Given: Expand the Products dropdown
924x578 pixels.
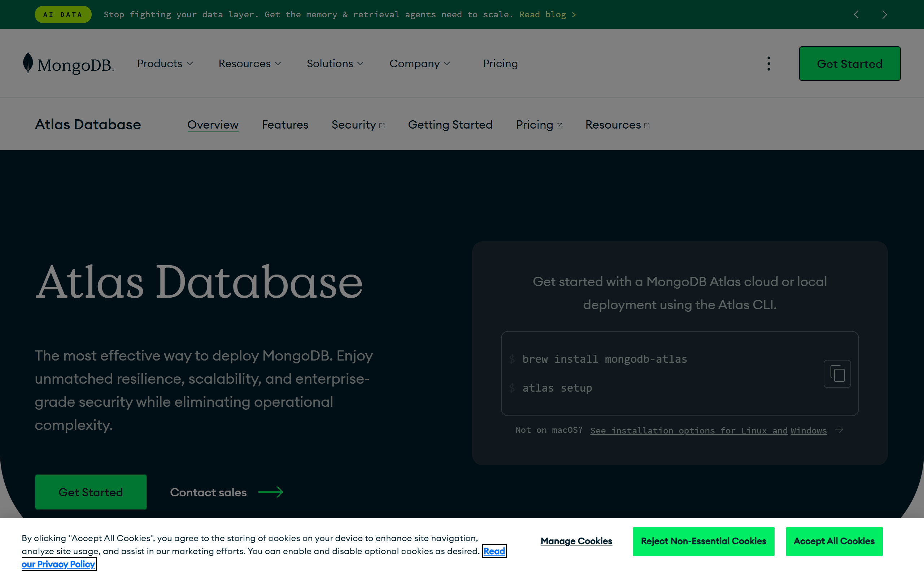Looking at the screenshot, I should pos(165,64).
